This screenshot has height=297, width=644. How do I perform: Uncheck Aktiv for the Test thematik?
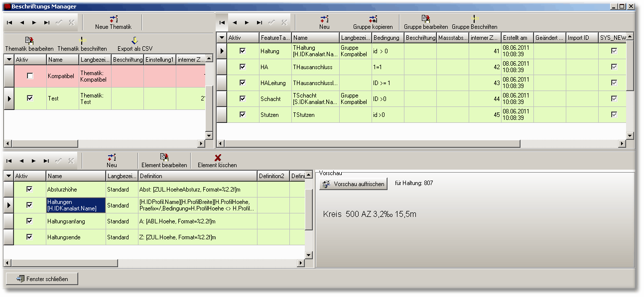[30, 99]
